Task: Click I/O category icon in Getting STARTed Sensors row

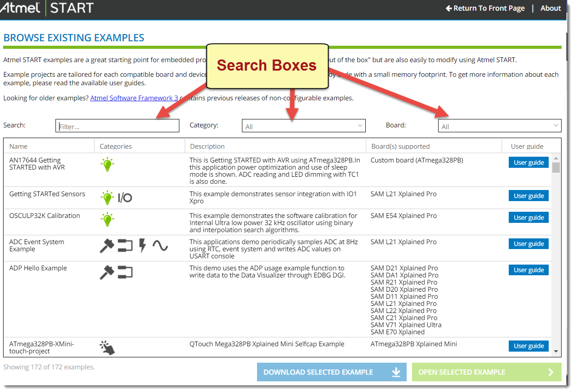Action: point(125,198)
